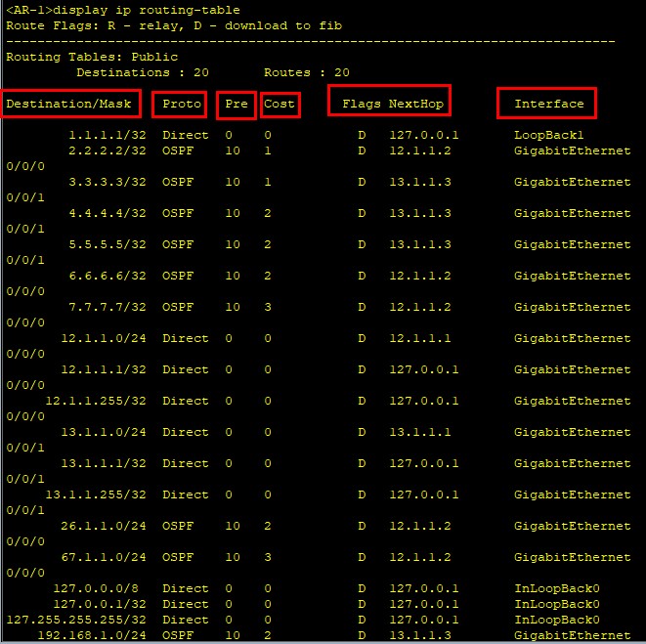
Task: Click OSPF protocol in the 4.4.4.4/32 row
Action: [178, 213]
